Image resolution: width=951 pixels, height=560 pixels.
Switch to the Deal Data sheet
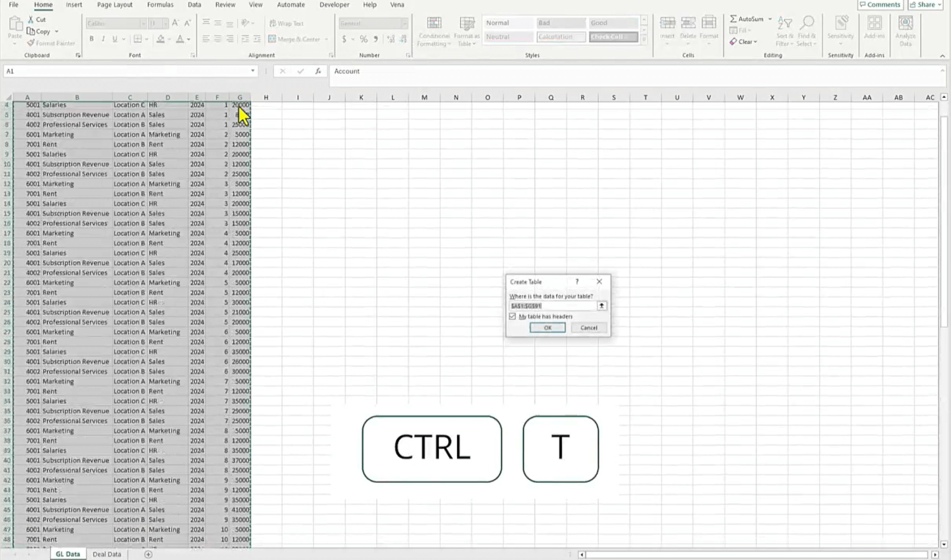106,553
